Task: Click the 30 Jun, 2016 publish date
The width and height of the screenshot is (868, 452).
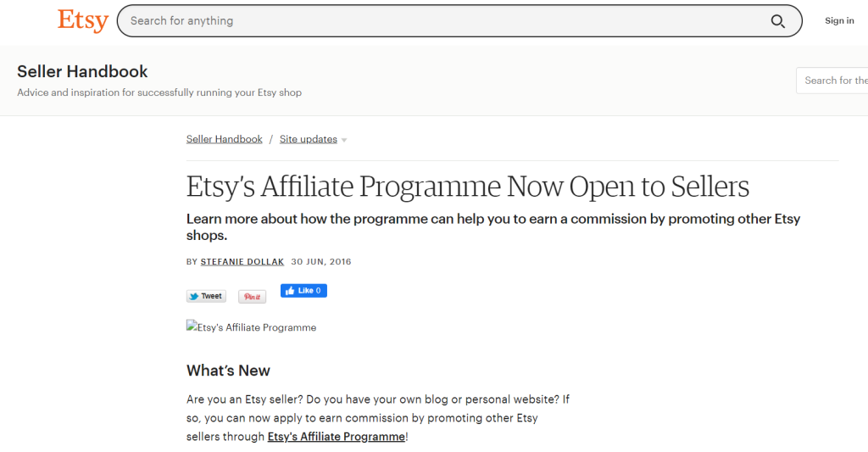Action: (320, 262)
